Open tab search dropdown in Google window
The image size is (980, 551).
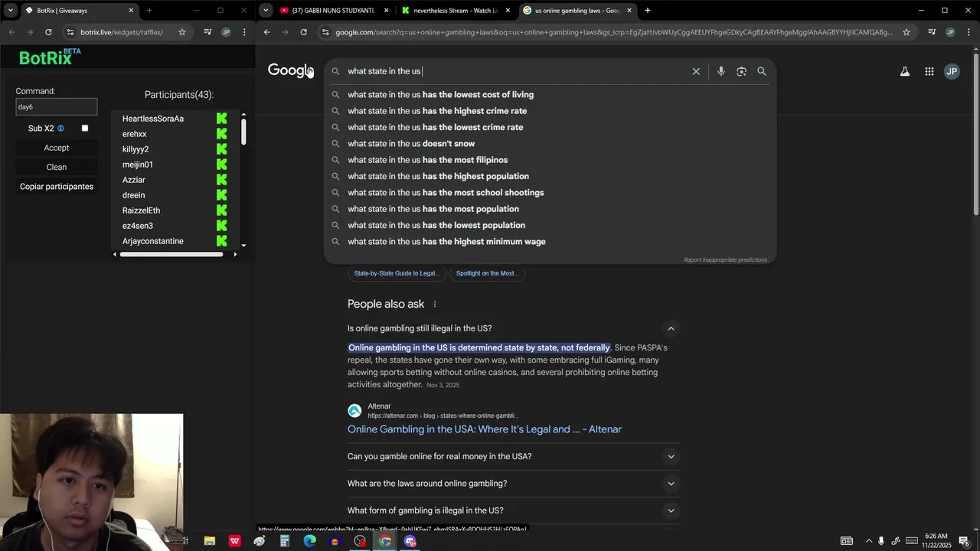click(266, 10)
